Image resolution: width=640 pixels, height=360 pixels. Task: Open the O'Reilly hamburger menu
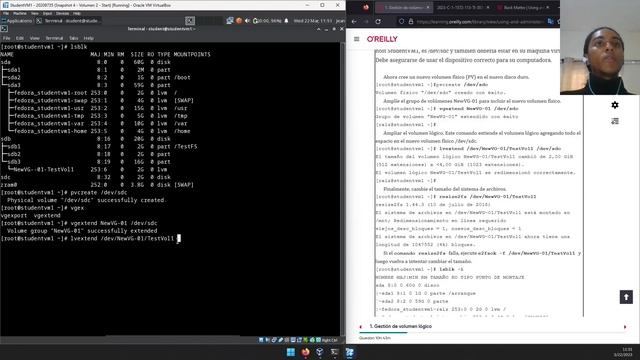coord(356,39)
